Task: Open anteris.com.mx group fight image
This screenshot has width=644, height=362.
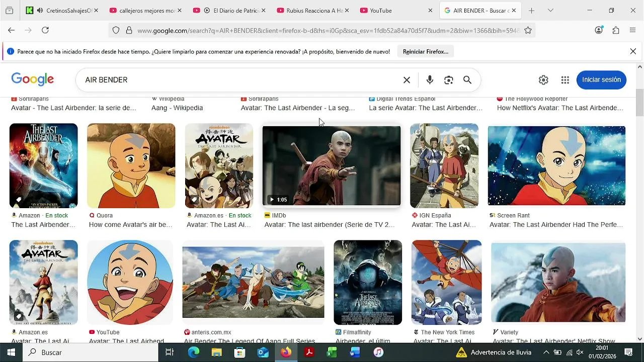Action: point(253,283)
